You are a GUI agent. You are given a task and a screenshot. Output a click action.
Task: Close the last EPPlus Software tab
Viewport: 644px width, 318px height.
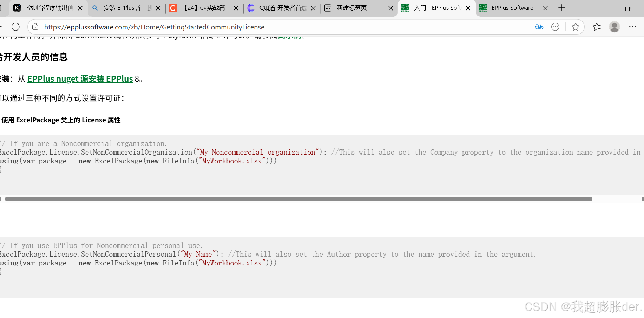(x=545, y=8)
